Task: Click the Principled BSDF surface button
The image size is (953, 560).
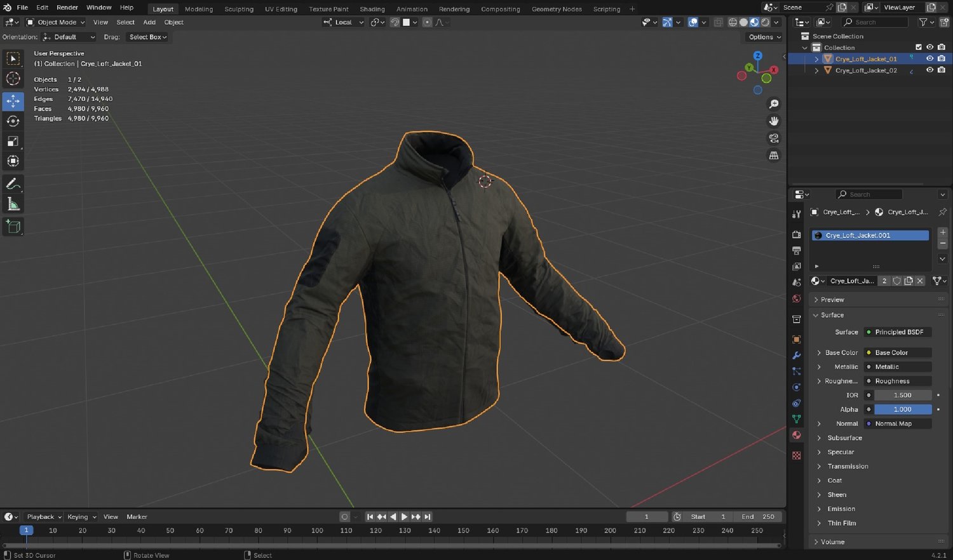Action: point(898,332)
